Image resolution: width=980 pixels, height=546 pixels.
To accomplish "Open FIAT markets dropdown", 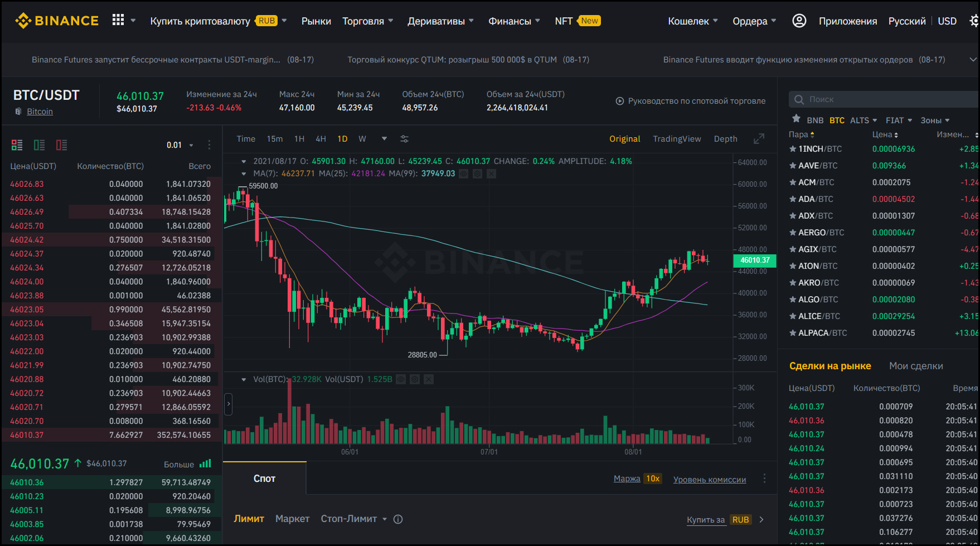I will click(899, 120).
